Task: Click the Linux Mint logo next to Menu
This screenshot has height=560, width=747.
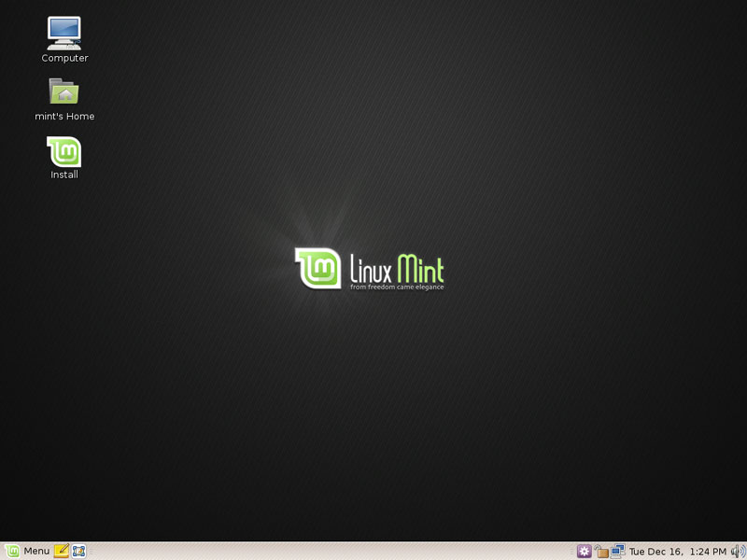Action: coord(12,551)
